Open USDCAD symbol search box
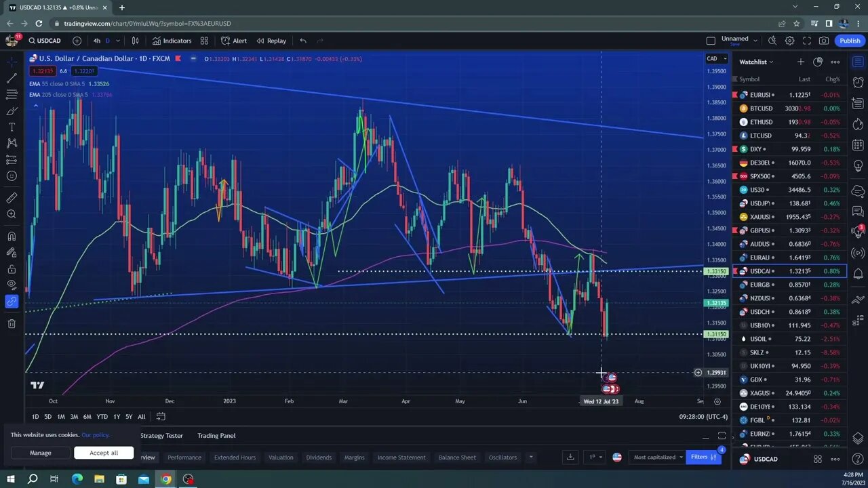 point(45,41)
